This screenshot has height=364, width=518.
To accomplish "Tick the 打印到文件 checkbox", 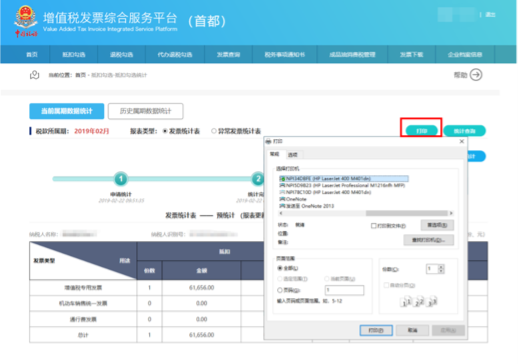I will 374,226.
